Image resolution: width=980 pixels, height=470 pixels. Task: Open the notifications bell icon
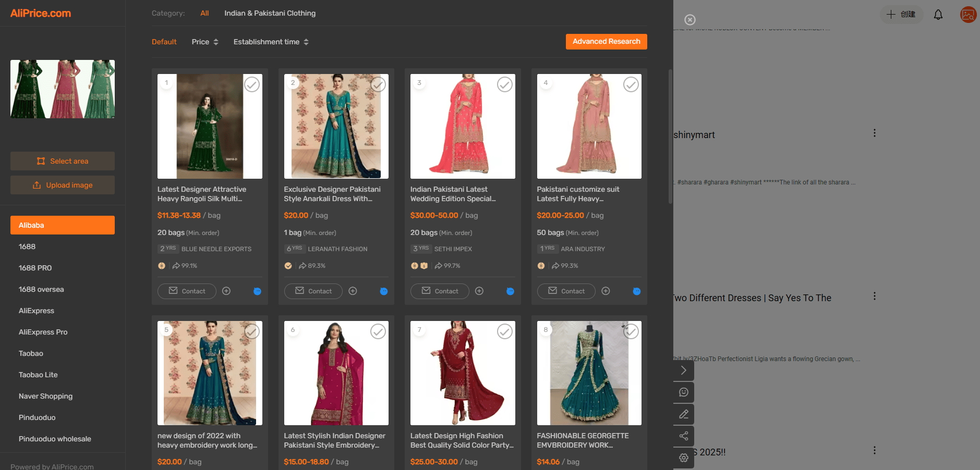(x=938, y=15)
